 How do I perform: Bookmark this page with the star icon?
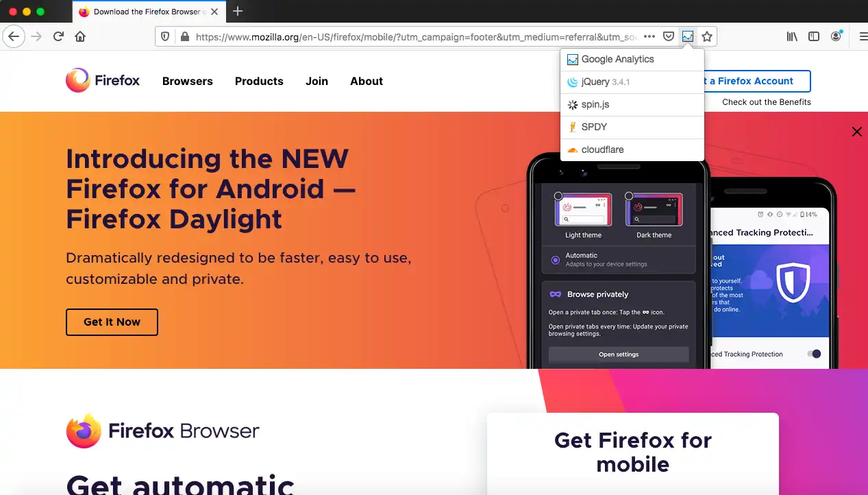click(707, 36)
